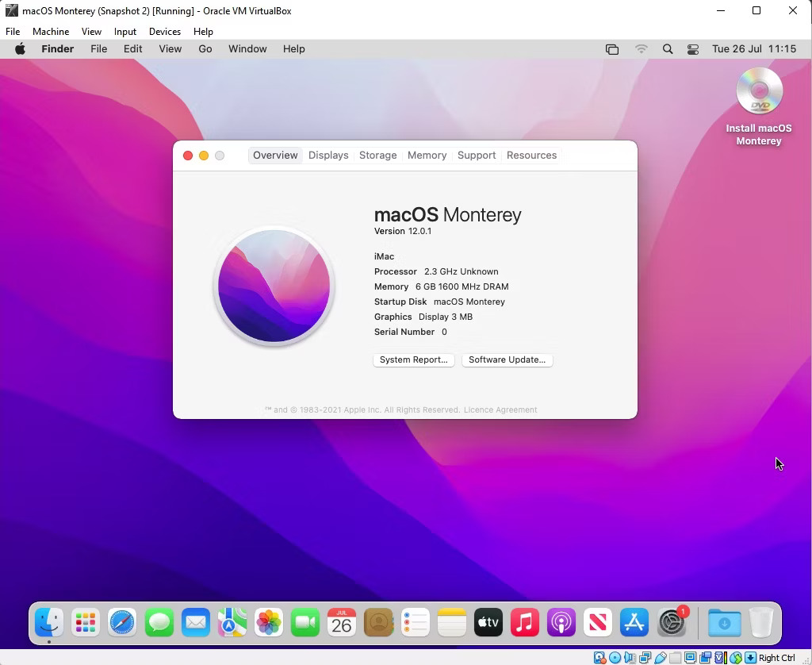
Task: Click the USB devices indicator in VirtualBox status bar
Action: pos(661,658)
